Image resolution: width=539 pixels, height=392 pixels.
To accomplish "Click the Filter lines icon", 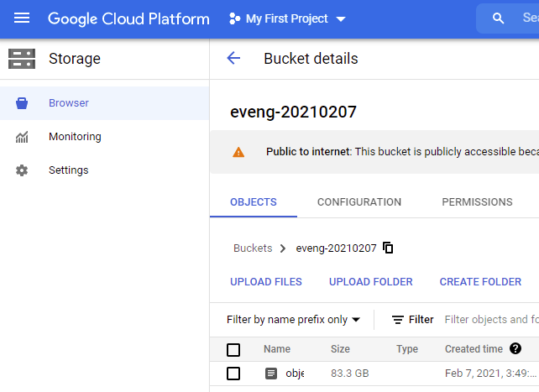I will pos(398,320).
